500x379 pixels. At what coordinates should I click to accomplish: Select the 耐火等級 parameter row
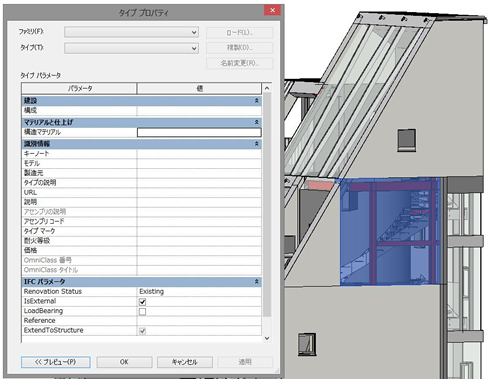[x=142, y=241]
